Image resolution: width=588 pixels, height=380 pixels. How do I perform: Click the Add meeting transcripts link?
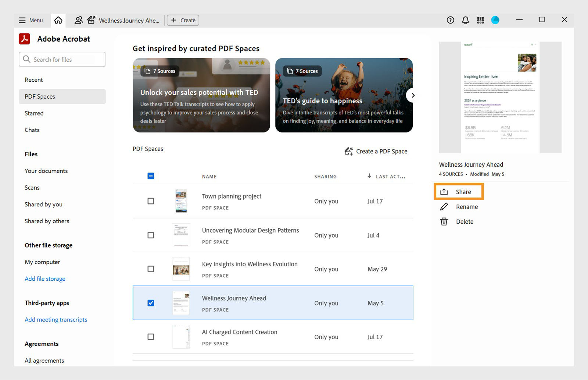click(x=56, y=320)
